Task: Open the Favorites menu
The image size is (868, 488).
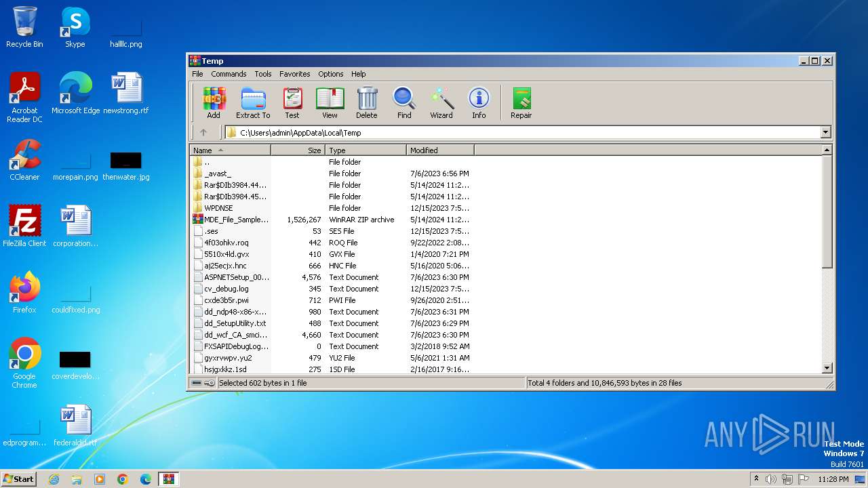Action: [295, 74]
